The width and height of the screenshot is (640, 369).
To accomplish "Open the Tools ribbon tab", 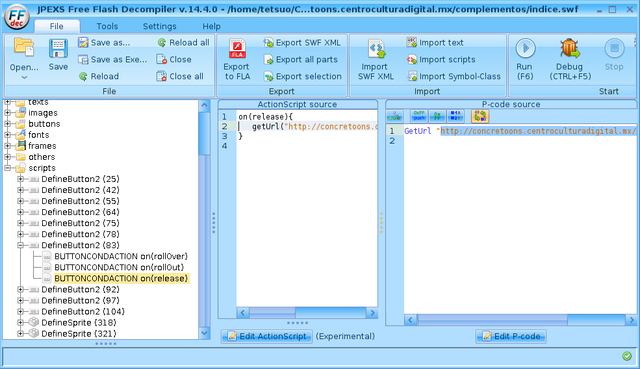I will [x=107, y=26].
